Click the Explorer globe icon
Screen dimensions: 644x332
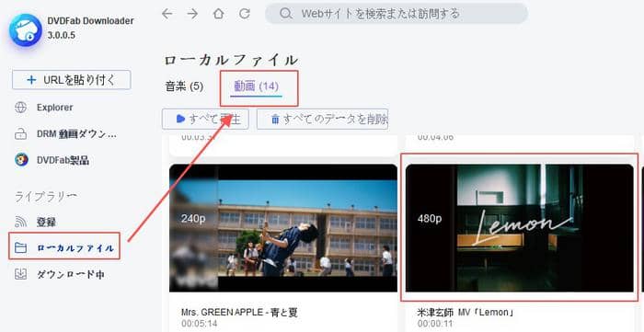(20, 108)
